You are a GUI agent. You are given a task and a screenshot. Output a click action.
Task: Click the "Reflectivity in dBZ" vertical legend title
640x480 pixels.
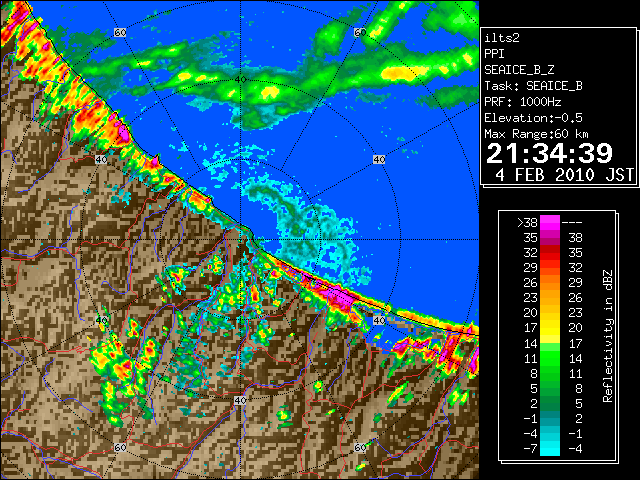pos(608,336)
